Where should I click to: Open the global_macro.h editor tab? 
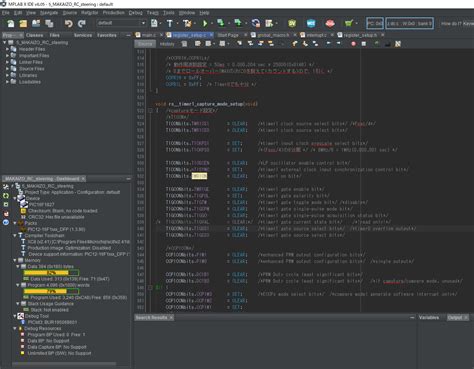point(273,35)
